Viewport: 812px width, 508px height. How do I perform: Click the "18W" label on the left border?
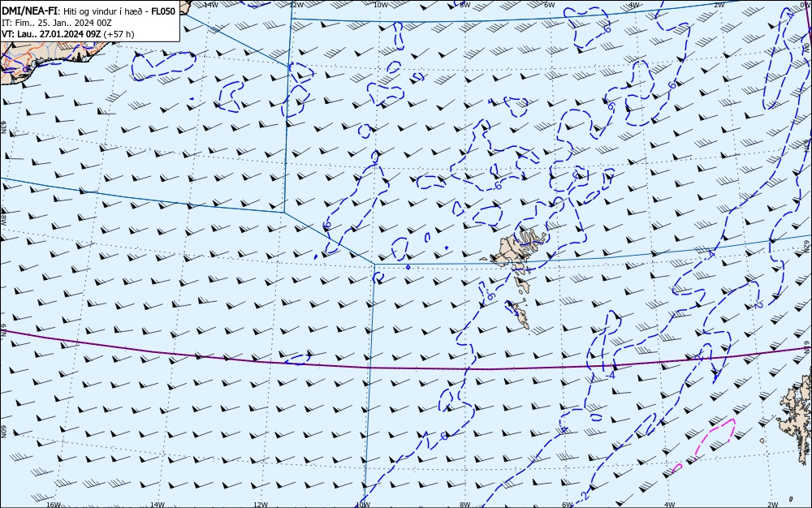point(3,220)
